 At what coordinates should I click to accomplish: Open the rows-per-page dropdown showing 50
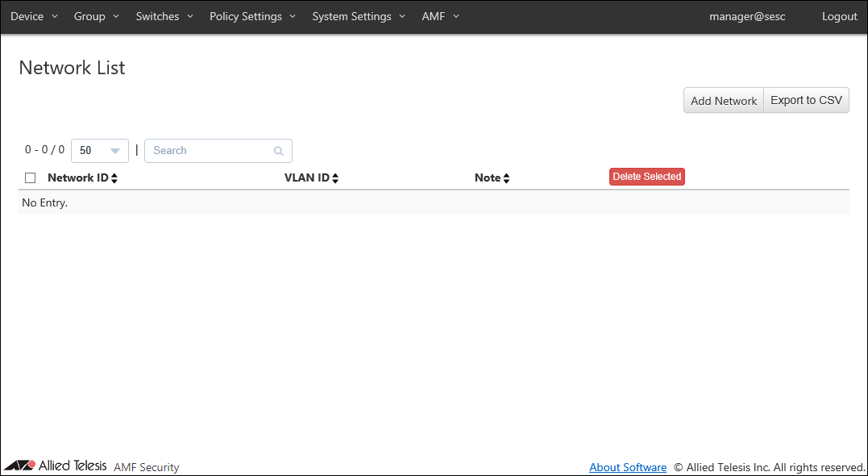100,151
